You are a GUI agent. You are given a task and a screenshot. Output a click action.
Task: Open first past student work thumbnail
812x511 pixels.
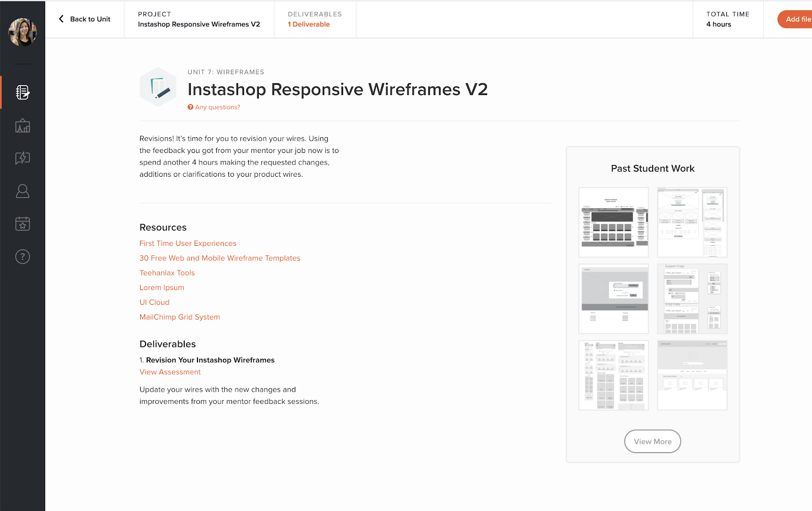(614, 222)
